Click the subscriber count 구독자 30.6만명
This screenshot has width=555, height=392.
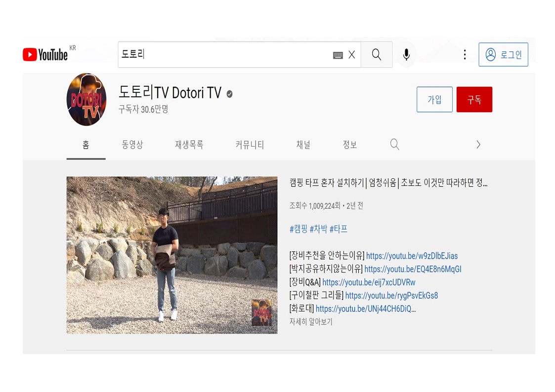143,110
